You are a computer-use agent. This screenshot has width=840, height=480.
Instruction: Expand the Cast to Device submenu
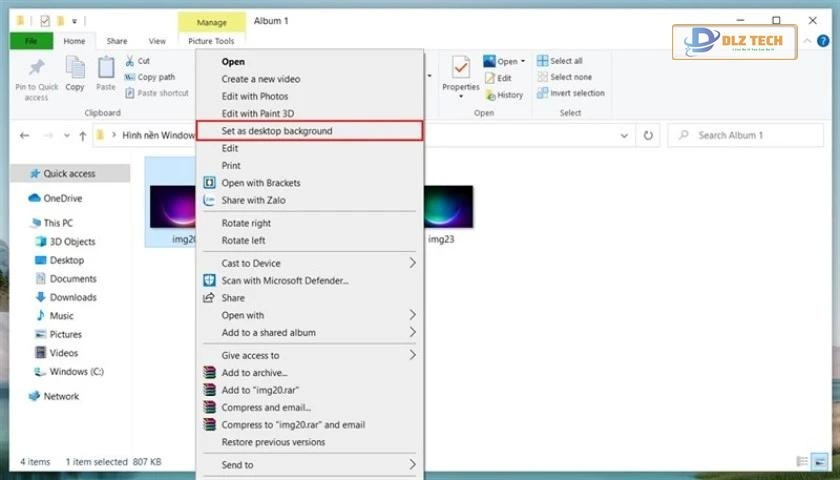(x=412, y=263)
